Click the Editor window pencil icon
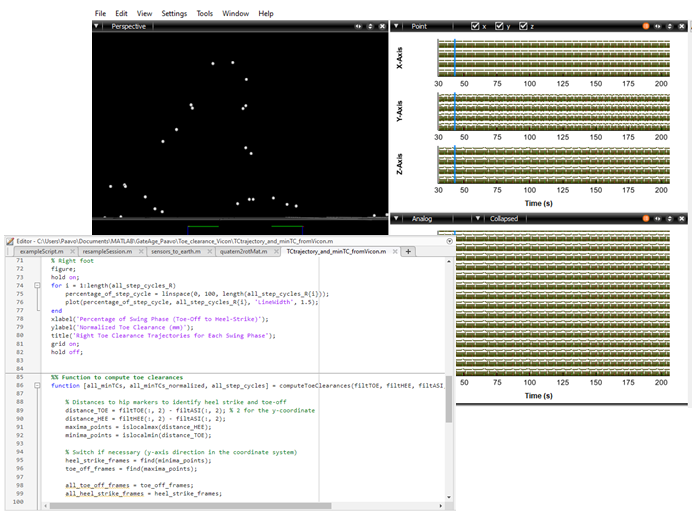The width and height of the screenshot is (698, 516). (x=10, y=241)
